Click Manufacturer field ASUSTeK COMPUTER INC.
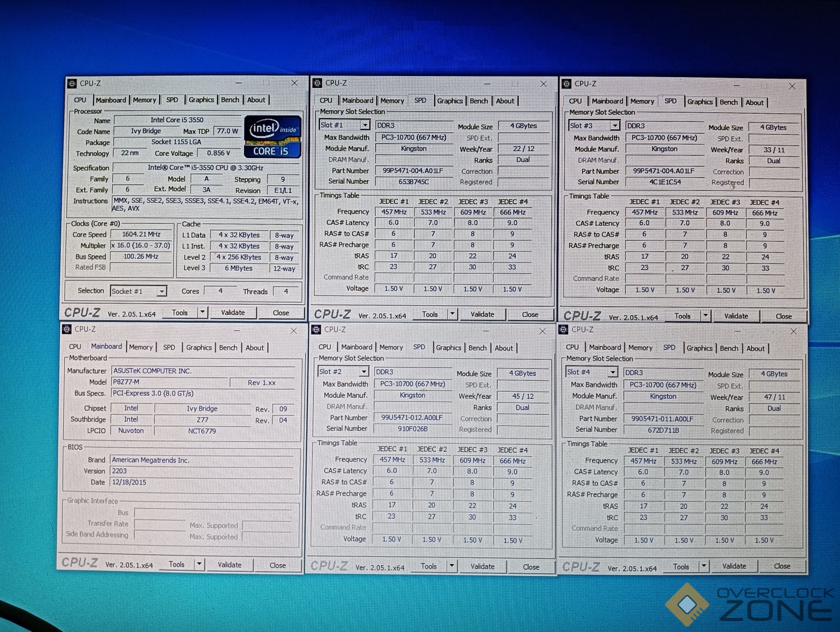840x632 pixels. pyautogui.click(x=203, y=371)
